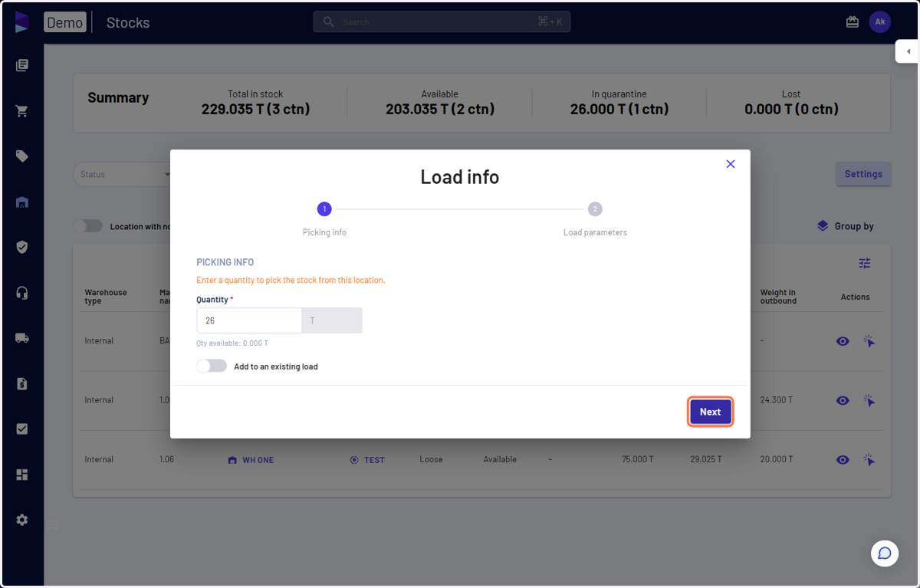Click the Lost 0.000 T value
This screenshot has width=920, height=588.
tap(791, 109)
